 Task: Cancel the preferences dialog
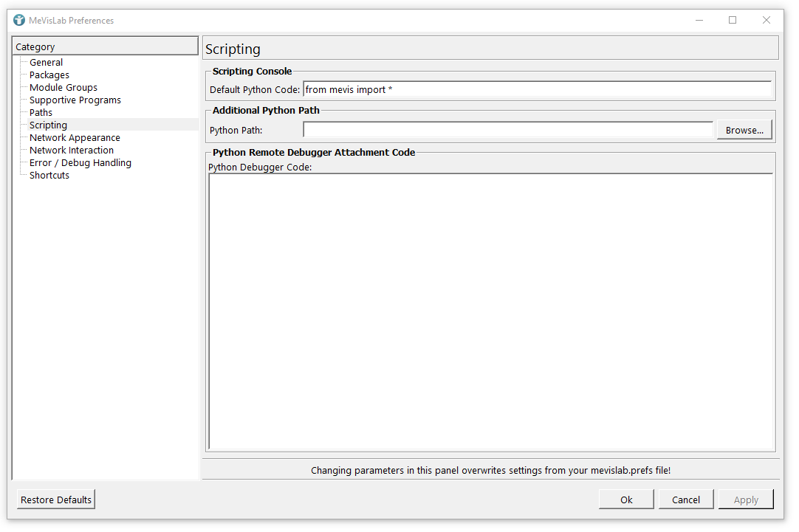(x=686, y=500)
